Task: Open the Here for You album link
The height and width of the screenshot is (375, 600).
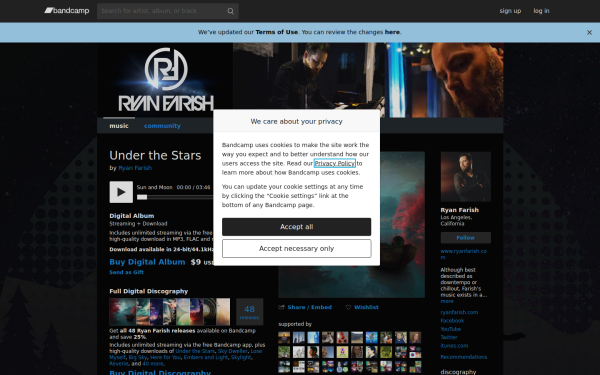Action: click(x=165, y=357)
